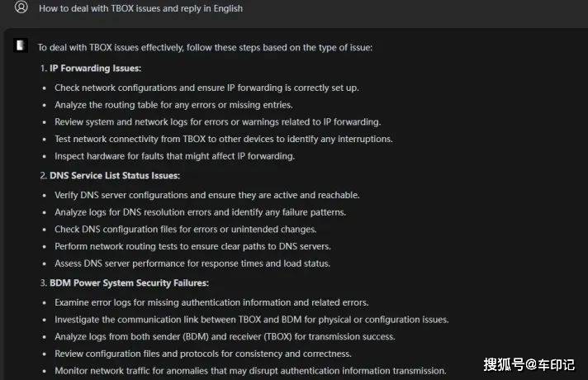Click the DNS Service List Status Issues heading
The width and height of the screenshot is (588, 380).
point(115,176)
